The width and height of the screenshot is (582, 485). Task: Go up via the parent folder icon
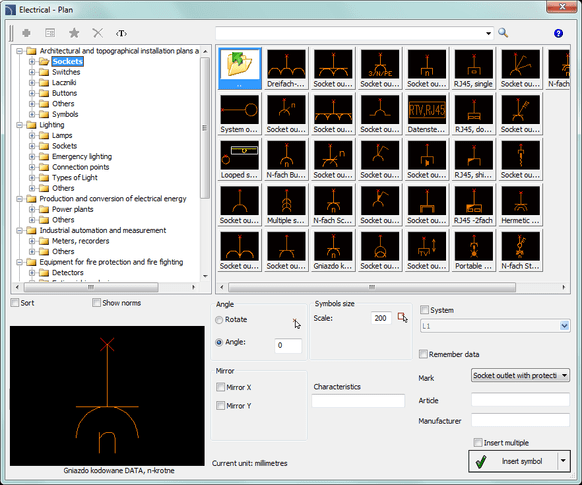pos(239,68)
